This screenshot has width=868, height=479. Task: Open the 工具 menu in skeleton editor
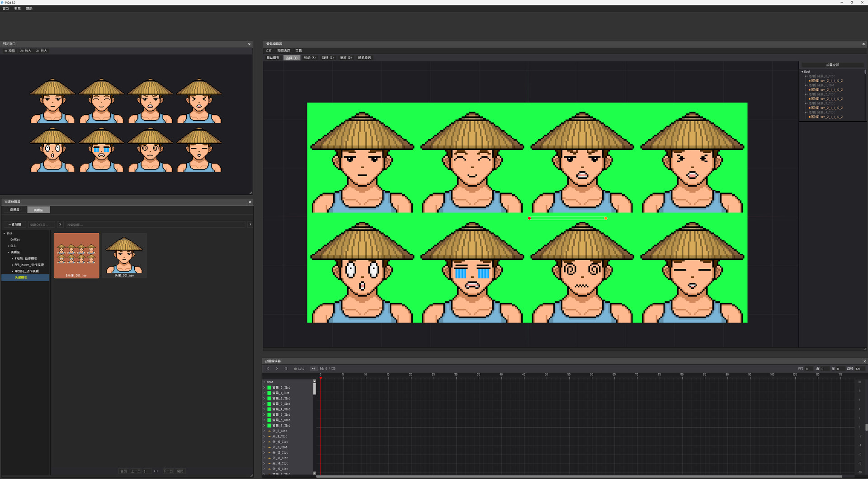[298, 51]
